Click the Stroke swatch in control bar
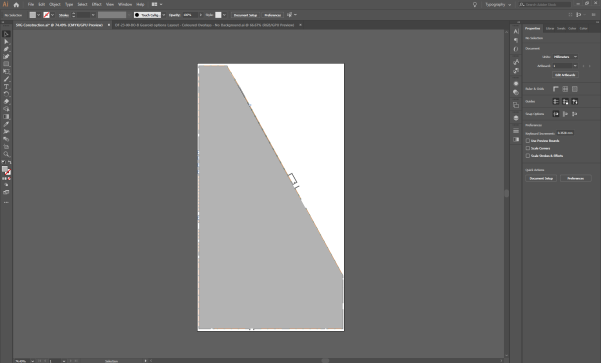 pyautogui.click(x=46, y=15)
